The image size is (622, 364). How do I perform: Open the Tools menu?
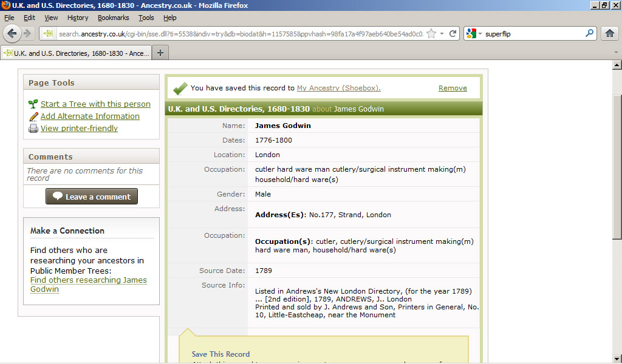tap(146, 18)
